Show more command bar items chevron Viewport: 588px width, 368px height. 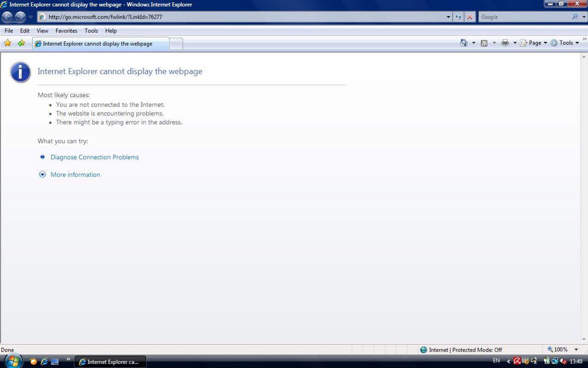(x=584, y=40)
